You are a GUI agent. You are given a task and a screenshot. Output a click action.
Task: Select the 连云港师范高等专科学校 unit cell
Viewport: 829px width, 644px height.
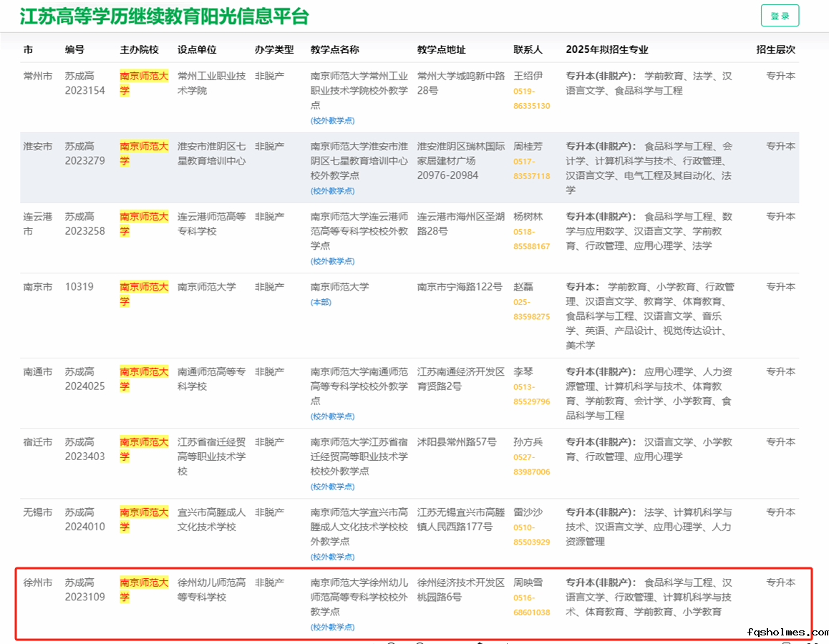click(x=211, y=223)
